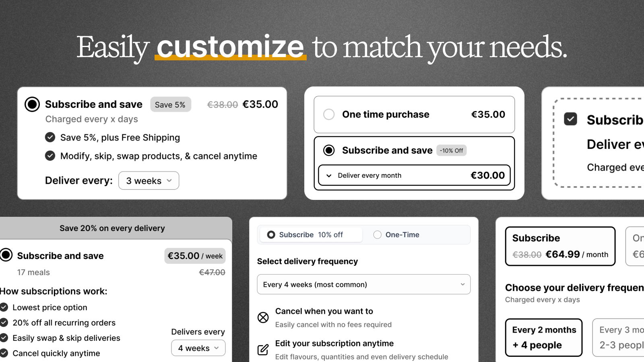
Task: Click the crossed-circle icon next to Cancel when you want to
Action: click(x=263, y=317)
